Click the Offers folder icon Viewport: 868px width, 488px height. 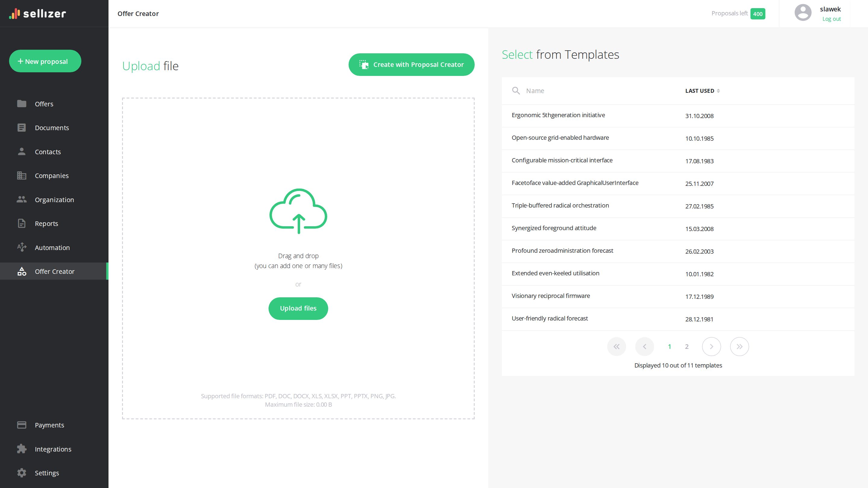[x=22, y=104]
